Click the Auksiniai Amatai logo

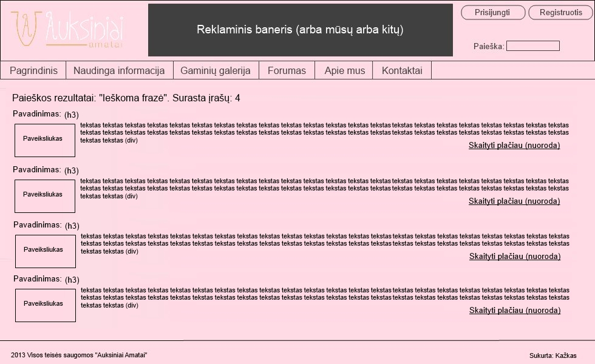pyautogui.click(x=67, y=30)
